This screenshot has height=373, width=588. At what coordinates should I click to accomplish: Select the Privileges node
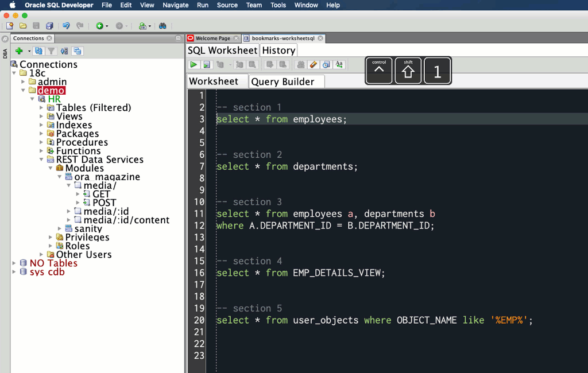[x=87, y=237]
